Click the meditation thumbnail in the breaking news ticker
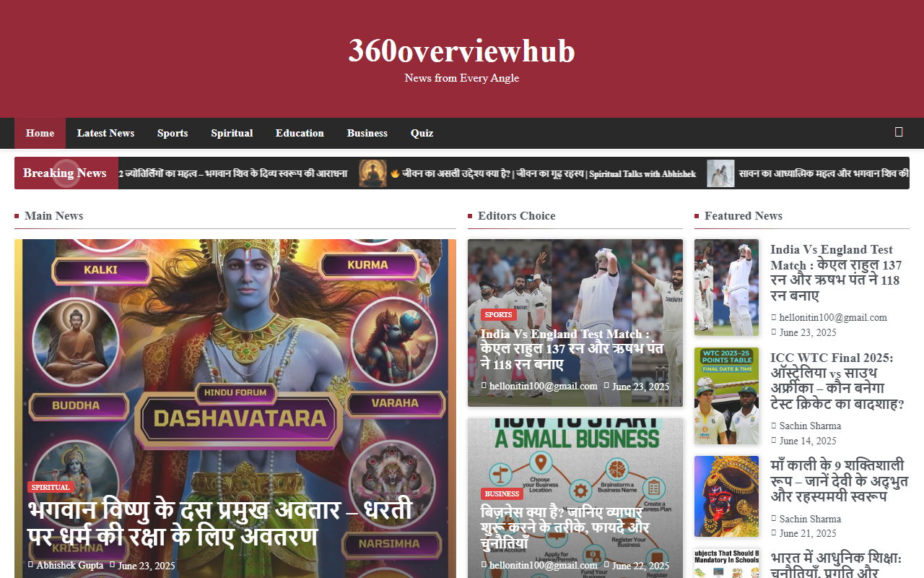Image resolution: width=924 pixels, height=578 pixels. coord(373,173)
